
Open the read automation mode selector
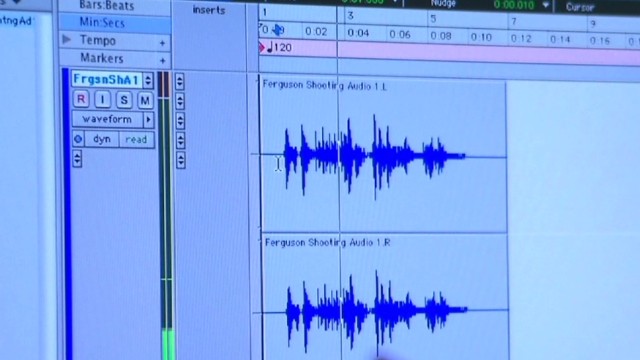tap(136, 140)
